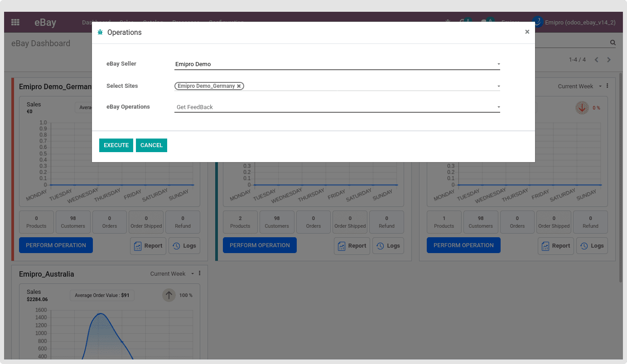Open Logs on the Emipro Demo_German card

[x=184, y=246]
